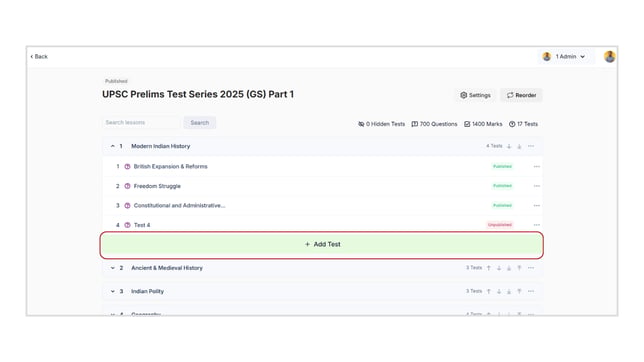Image resolution: width=644 pixels, height=362 pixels.
Task: Click the 17 Tests clock icon
Action: click(x=512, y=124)
